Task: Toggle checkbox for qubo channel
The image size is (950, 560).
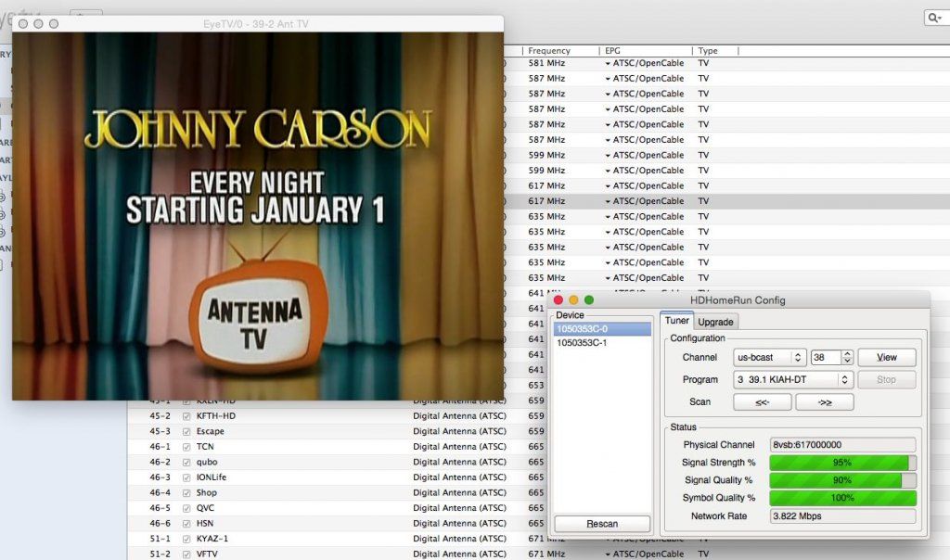Action: [x=186, y=463]
